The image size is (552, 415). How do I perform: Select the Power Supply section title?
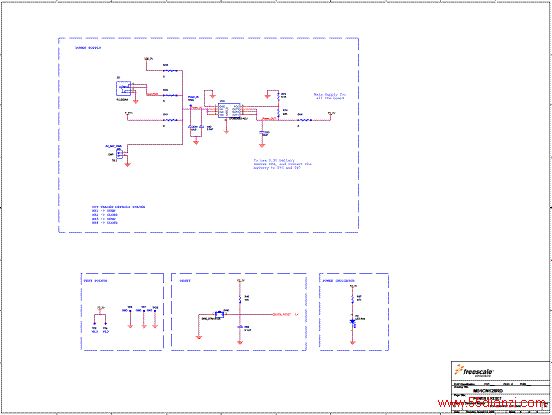(88, 48)
